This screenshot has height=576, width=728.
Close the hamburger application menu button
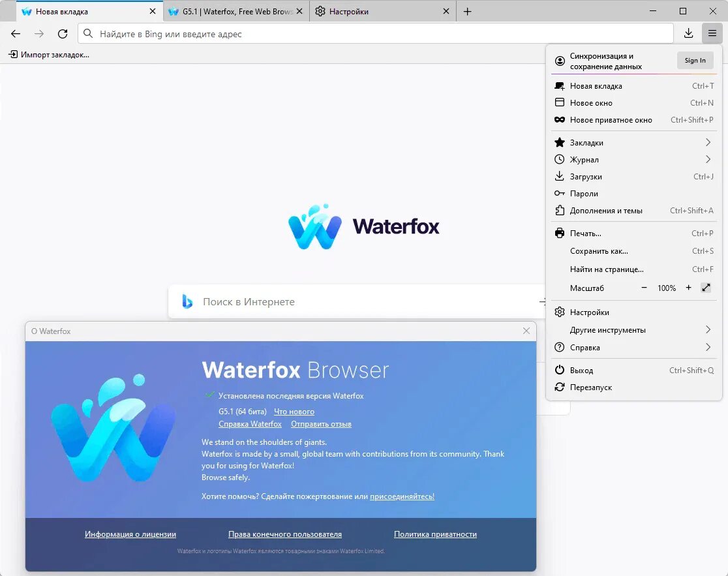pos(712,33)
